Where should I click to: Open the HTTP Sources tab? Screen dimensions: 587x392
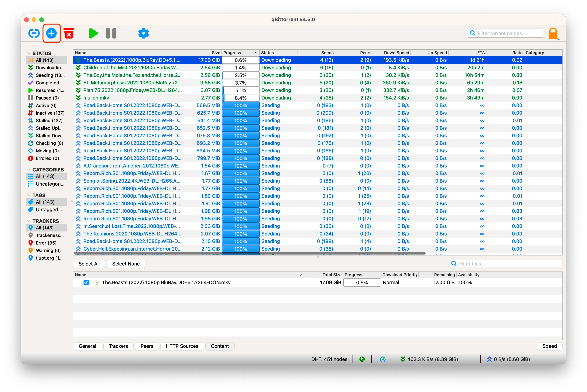182,346
